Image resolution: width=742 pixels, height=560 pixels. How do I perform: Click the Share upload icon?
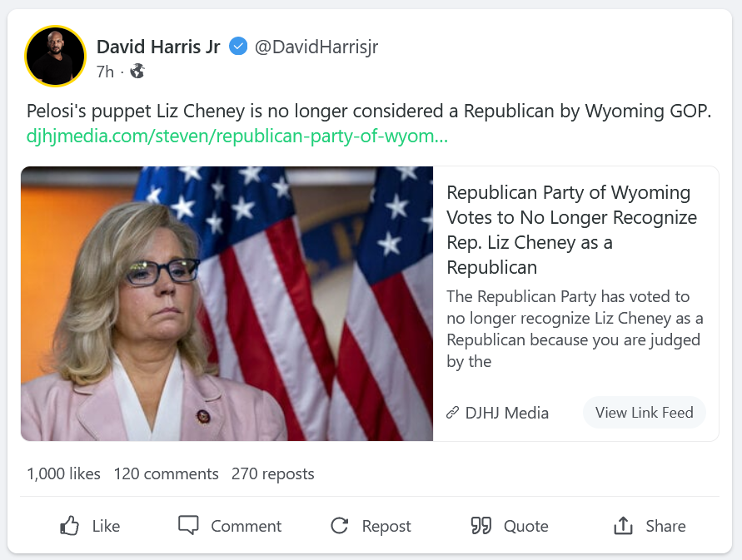[623, 526]
